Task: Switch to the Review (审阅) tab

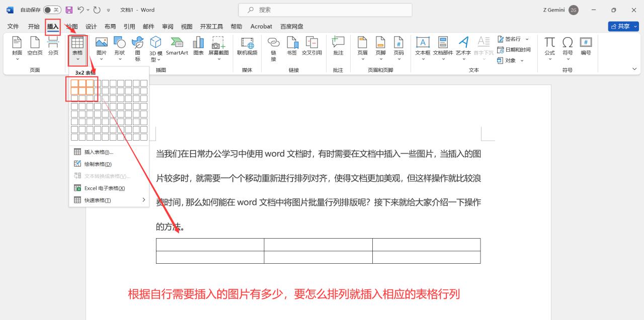Action: tap(168, 27)
